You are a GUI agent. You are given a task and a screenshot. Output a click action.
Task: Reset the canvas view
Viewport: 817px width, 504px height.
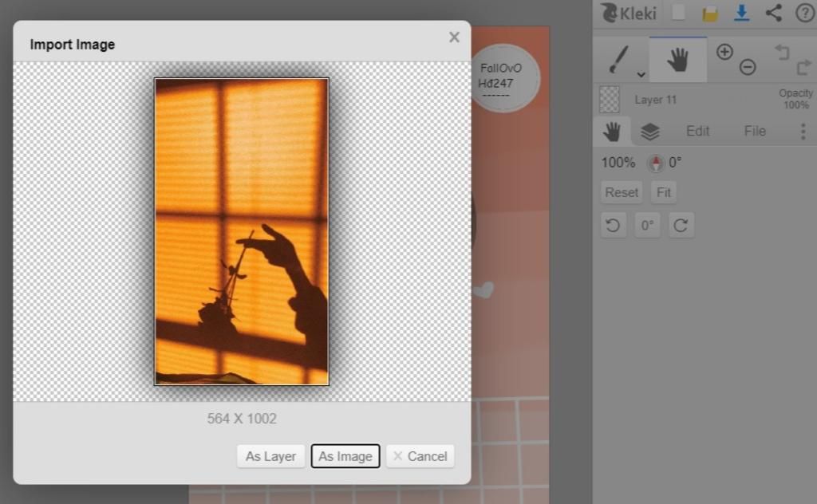coord(621,193)
